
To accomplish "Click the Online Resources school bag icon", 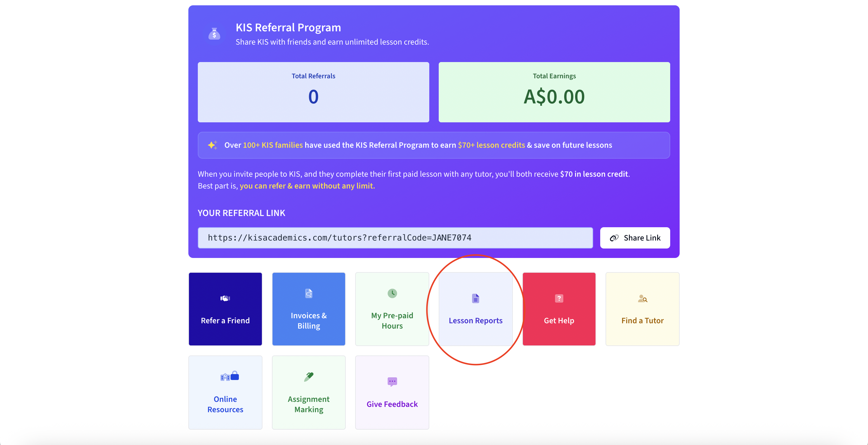I will 230,376.
